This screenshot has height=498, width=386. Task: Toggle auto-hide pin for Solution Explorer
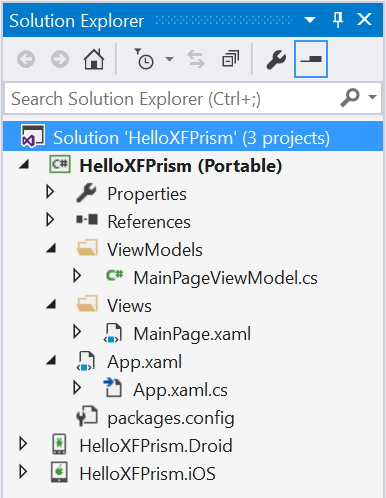pos(338,20)
